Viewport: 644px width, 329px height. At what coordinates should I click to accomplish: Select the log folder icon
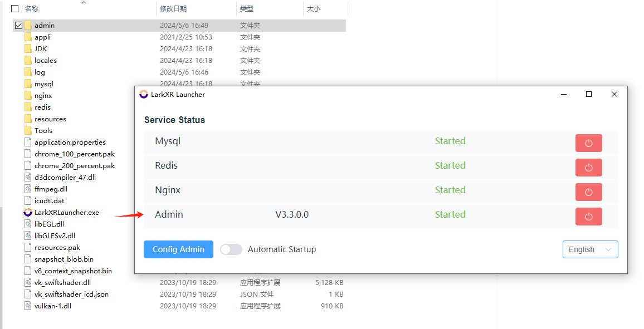click(28, 72)
